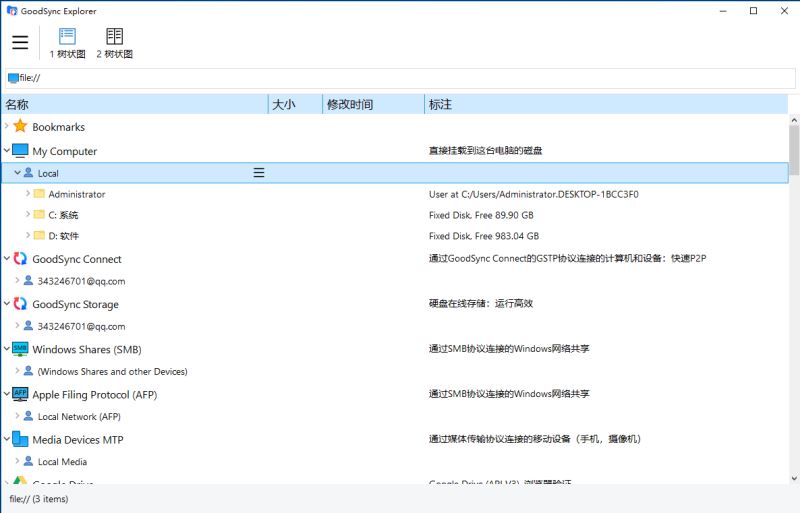This screenshot has height=513, width=800.
Task: Expand the Local Media entry
Action: pyautogui.click(x=17, y=461)
